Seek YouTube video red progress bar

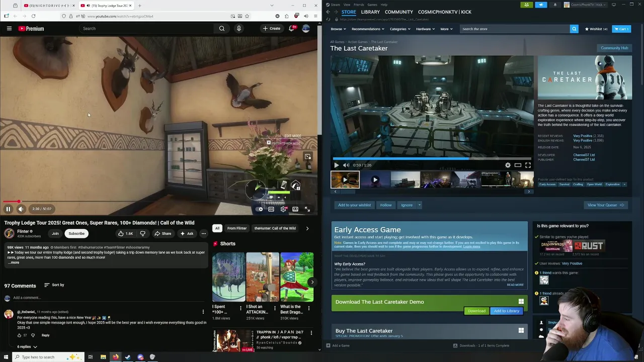158,202
